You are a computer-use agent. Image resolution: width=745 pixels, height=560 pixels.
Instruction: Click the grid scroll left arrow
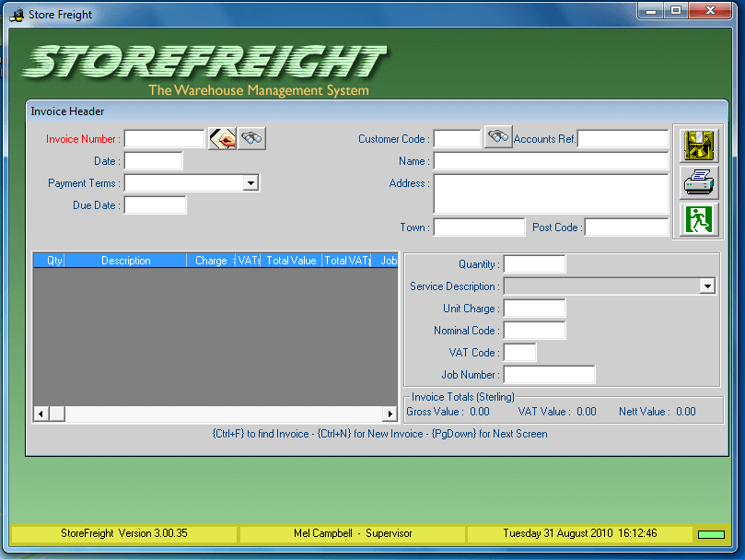click(x=41, y=414)
